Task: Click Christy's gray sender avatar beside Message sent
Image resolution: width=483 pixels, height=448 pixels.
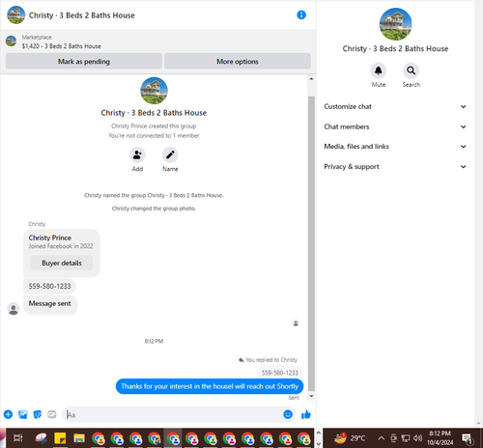Action: click(x=14, y=309)
